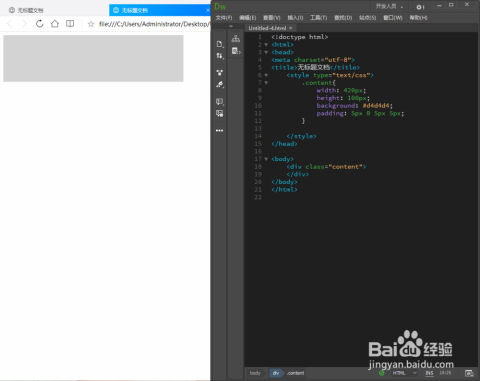Open the 帮助(H) menu
This screenshot has width=480, height=381.
[x=418, y=18]
